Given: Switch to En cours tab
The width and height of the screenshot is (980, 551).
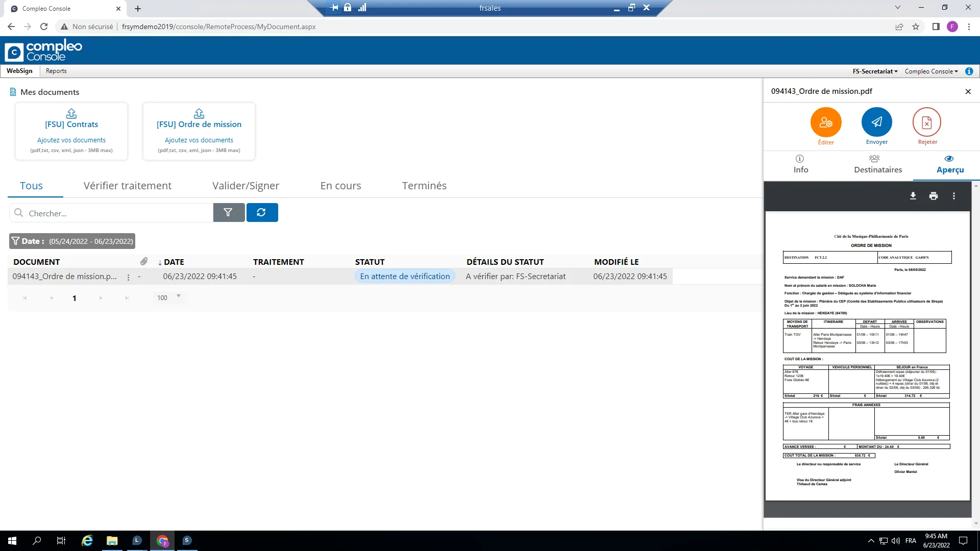Looking at the screenshot, I should pyautogui.click(x=340, y=186).
